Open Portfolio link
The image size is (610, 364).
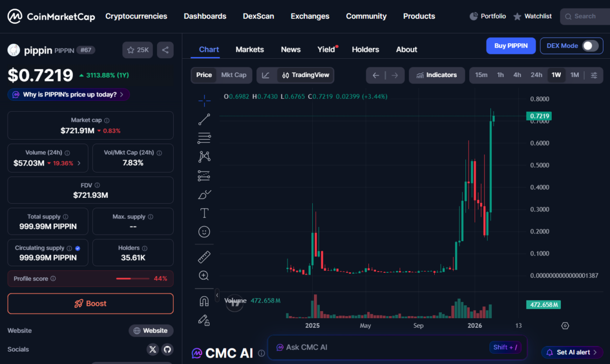point(488,16)
